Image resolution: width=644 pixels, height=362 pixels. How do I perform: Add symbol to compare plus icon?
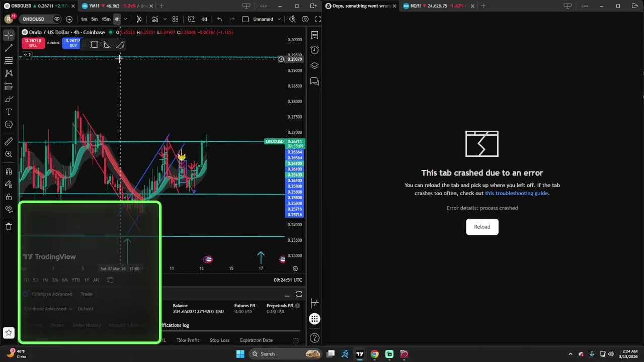click(69, 19)
